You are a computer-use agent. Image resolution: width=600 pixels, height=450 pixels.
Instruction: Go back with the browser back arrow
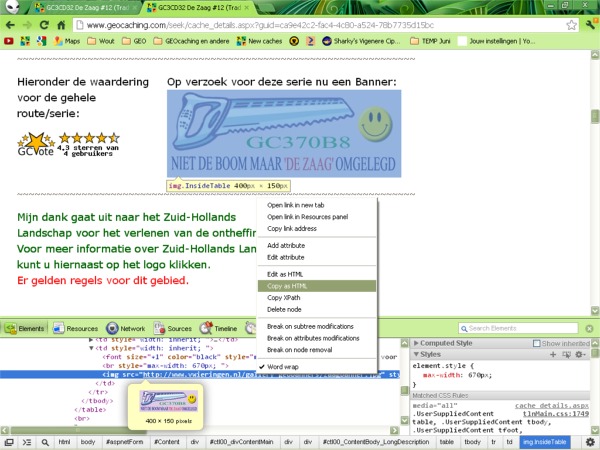(x=10, y=25)
